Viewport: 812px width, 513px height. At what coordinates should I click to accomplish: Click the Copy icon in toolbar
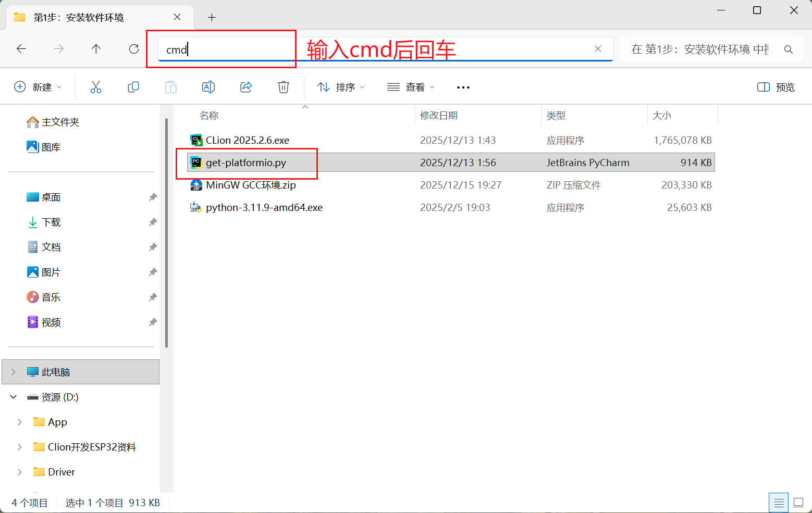tap(133, 87)
